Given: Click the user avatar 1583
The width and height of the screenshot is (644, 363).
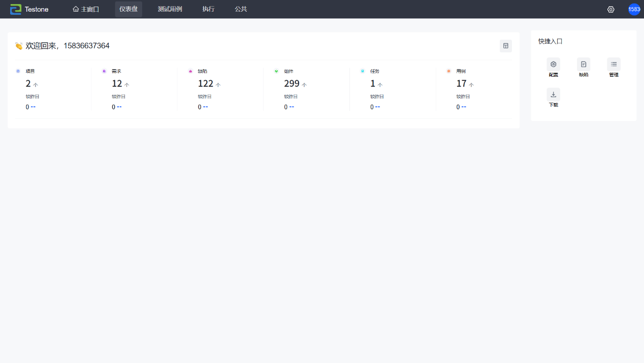Looking at the screenshot, I should tap(634, 9).
